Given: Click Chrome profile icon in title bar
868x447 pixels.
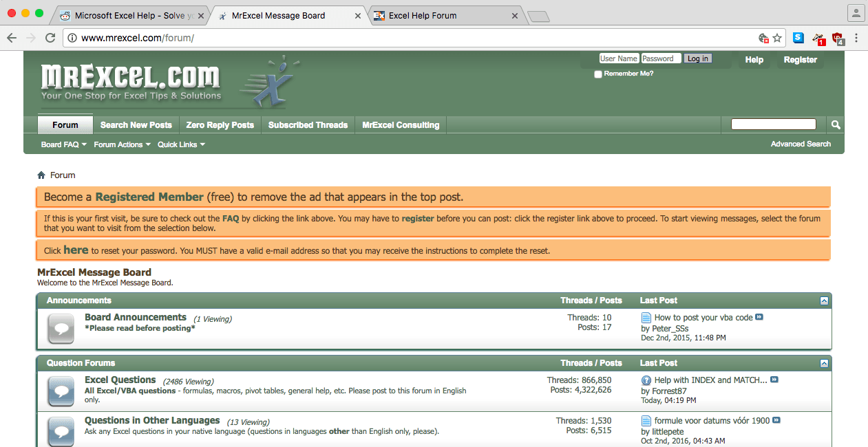Looking at the screenshot, I should tap(856, 13).
